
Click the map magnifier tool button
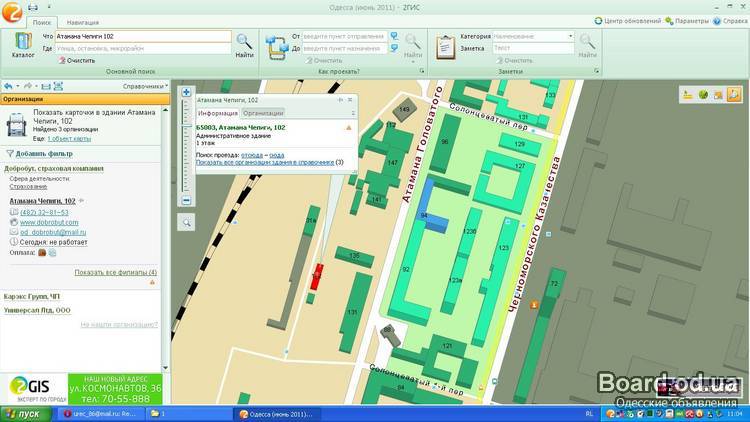[186, 222]
